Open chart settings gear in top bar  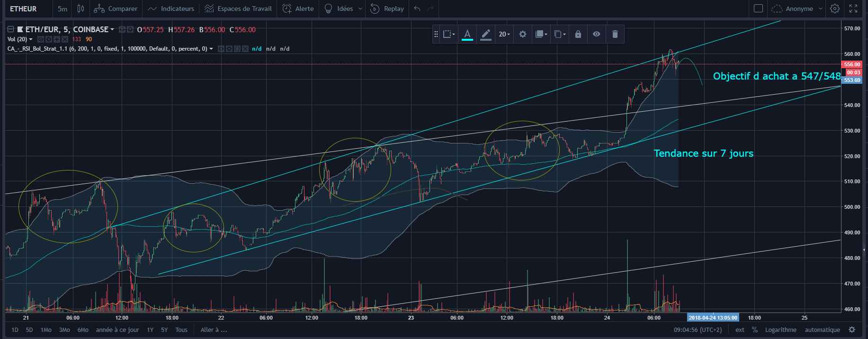pyautogui.click(x=834, y=9)
